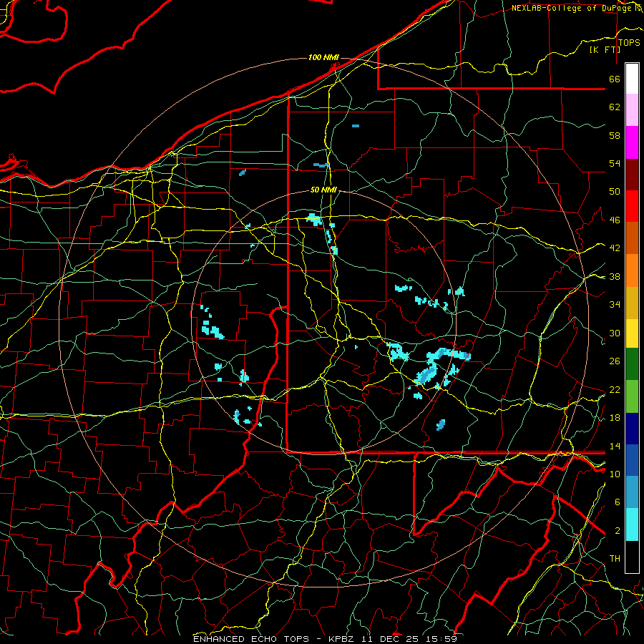Click the legend value 50

point(615,192)
